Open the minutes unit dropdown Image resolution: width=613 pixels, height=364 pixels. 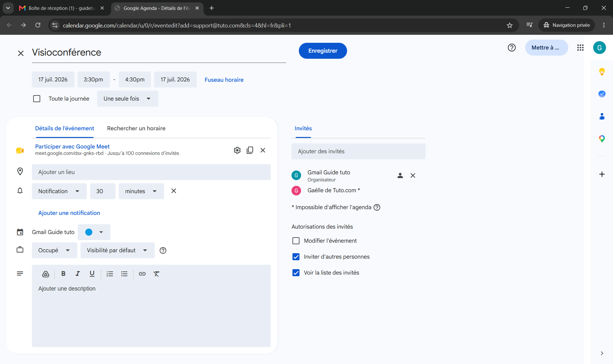pos(141,191)
